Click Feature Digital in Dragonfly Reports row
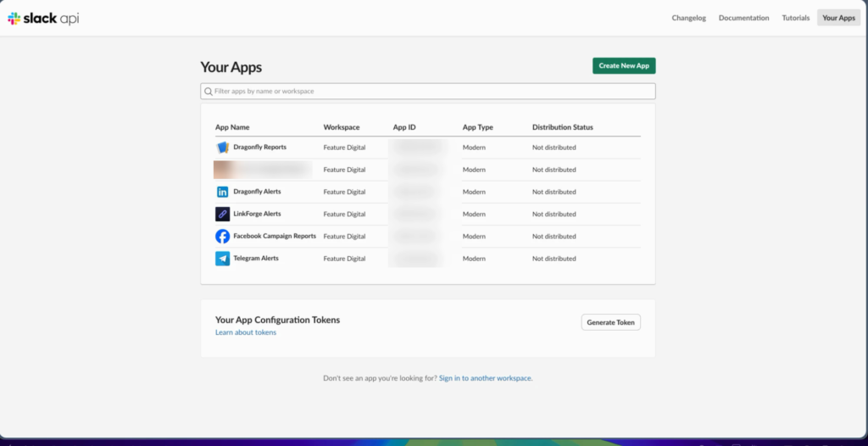Screen dimensions: 868x446 pyautogui.click(x=344, y=148)
